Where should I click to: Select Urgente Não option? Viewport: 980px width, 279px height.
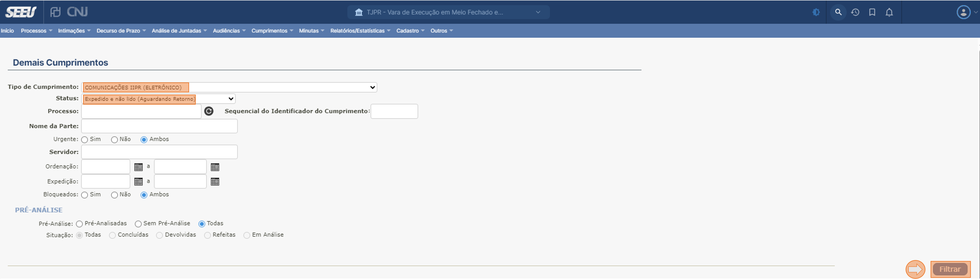point(114,140)
